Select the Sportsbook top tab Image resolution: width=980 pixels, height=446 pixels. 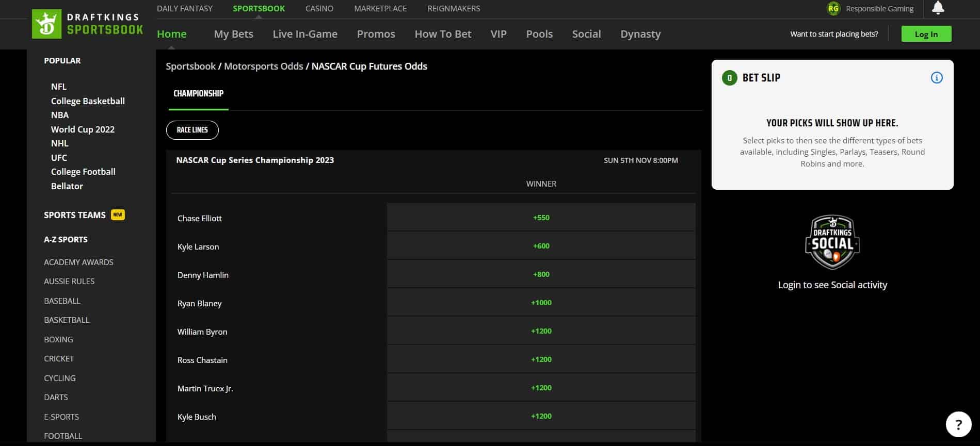pos(259,9)
